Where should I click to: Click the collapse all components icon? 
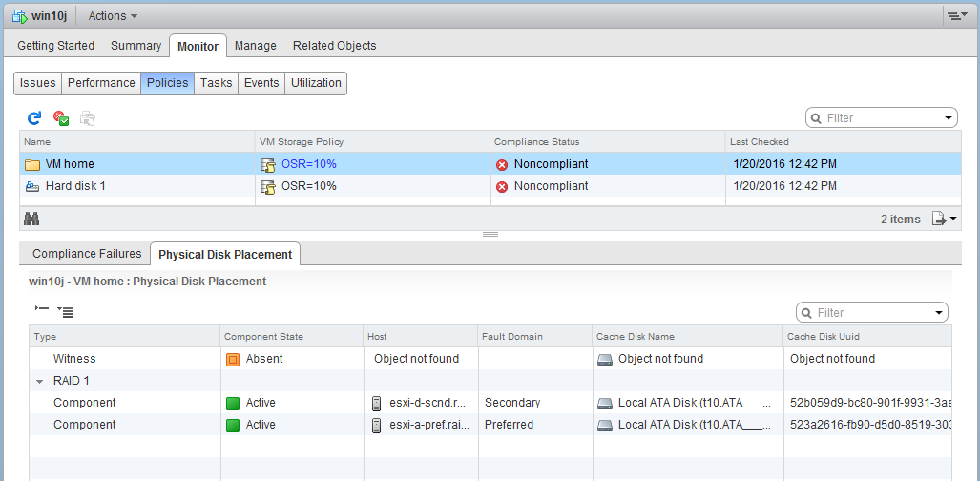tap(41, 309)
